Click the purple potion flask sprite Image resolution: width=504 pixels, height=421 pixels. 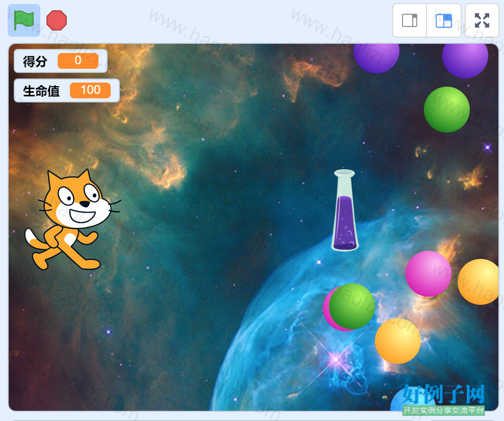(345, 210)
